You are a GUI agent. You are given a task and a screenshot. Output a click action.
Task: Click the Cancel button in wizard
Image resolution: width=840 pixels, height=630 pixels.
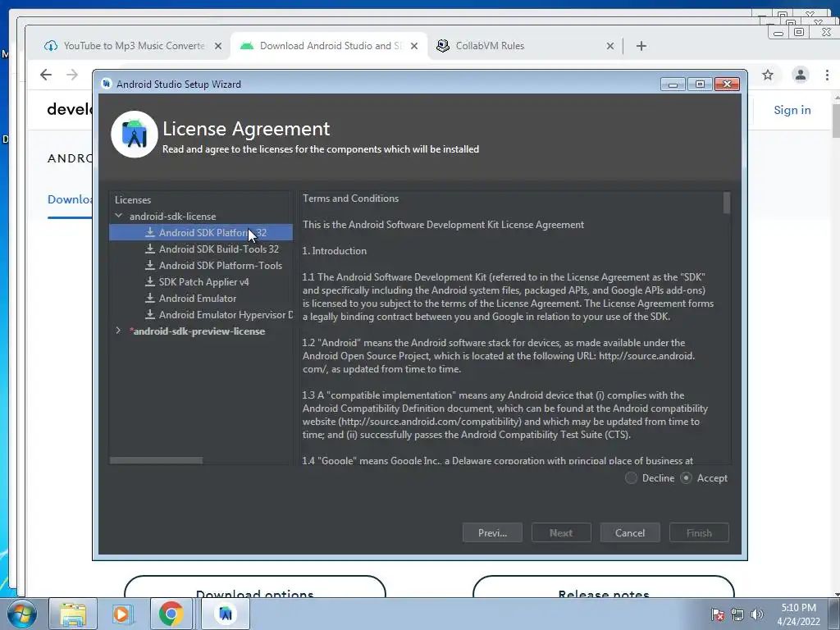pyautogui.click(x=630, y=532)
